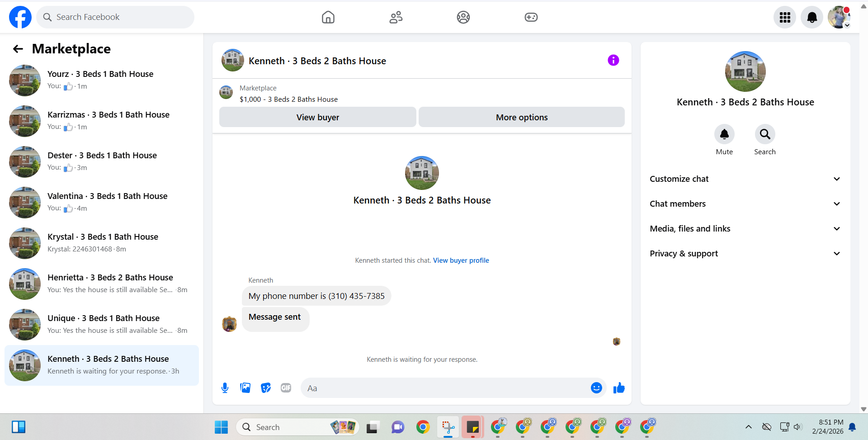
Task: Open the GIF picker icon
Action: pyautogui.click(x=286, y=388)
